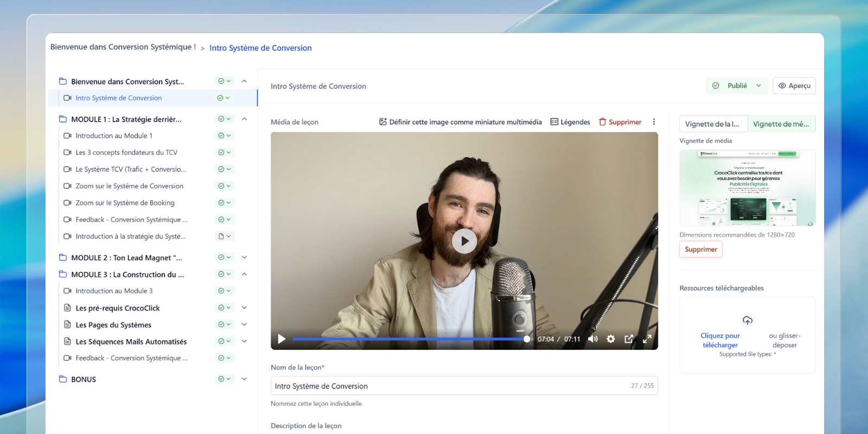Remove media thumbnail with red Supprimer button
The image size is (868, 434).
(701, 250)
